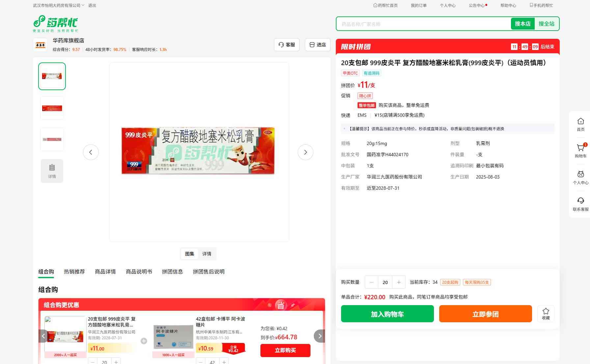
Task: Click the product search input field
Action: point(423,24)
